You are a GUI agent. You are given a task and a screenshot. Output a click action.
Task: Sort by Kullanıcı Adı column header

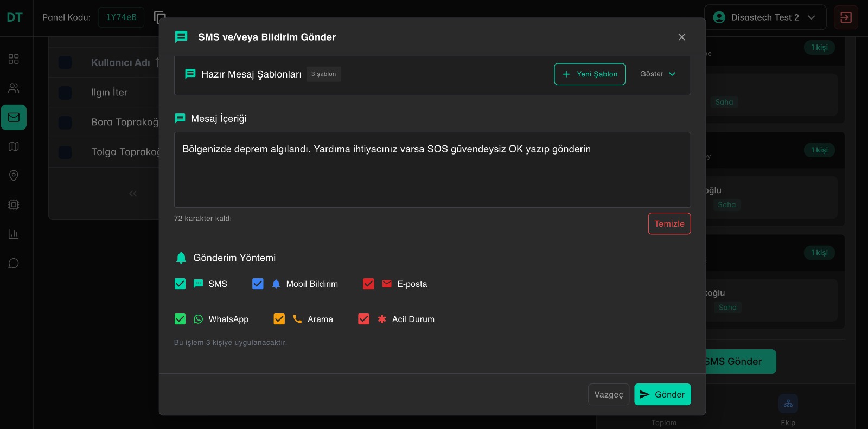pyautogui.click(x=120, y=62)
